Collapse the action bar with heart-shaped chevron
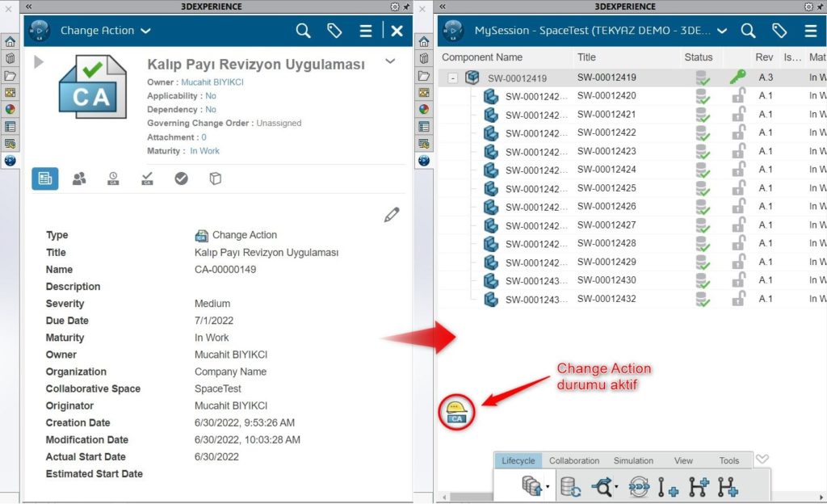This screenshot has height=504, width=827. coord(762,460)
